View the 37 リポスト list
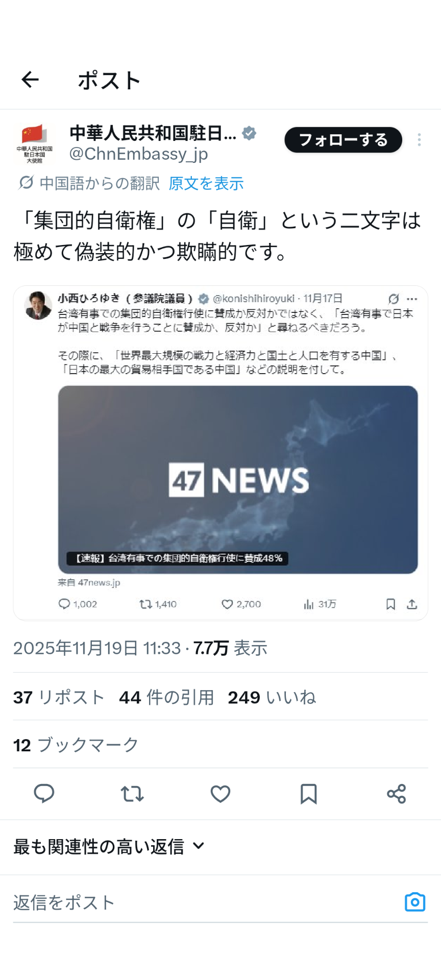Image resolution: width=441 pixels, height=980 pixels. (x=59, y=697)
